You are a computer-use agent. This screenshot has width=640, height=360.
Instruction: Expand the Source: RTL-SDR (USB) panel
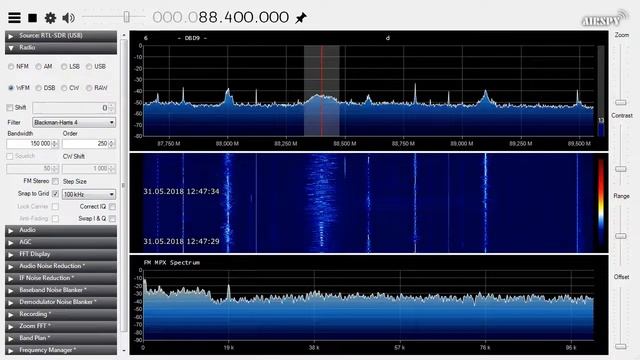pos(61,36)
